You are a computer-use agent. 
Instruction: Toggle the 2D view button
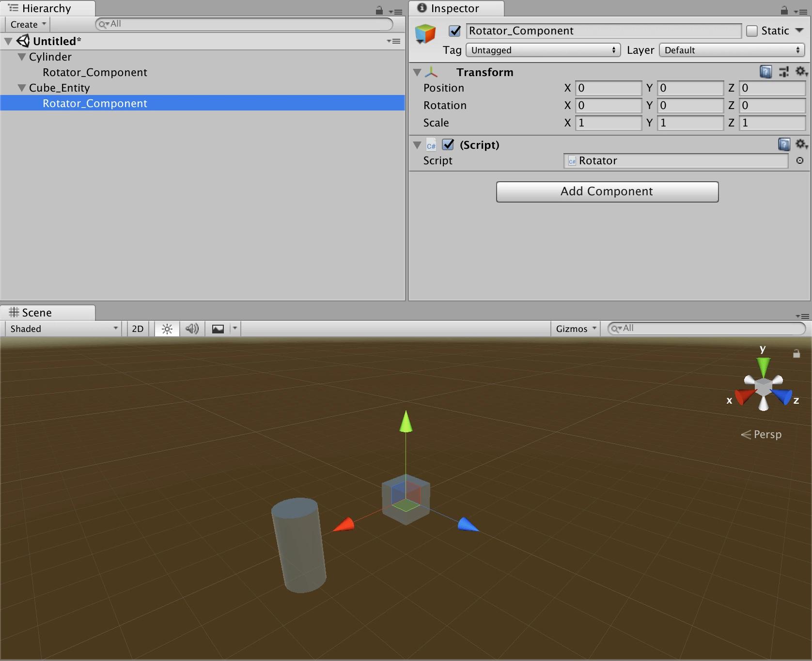click(x=138, y=329)
